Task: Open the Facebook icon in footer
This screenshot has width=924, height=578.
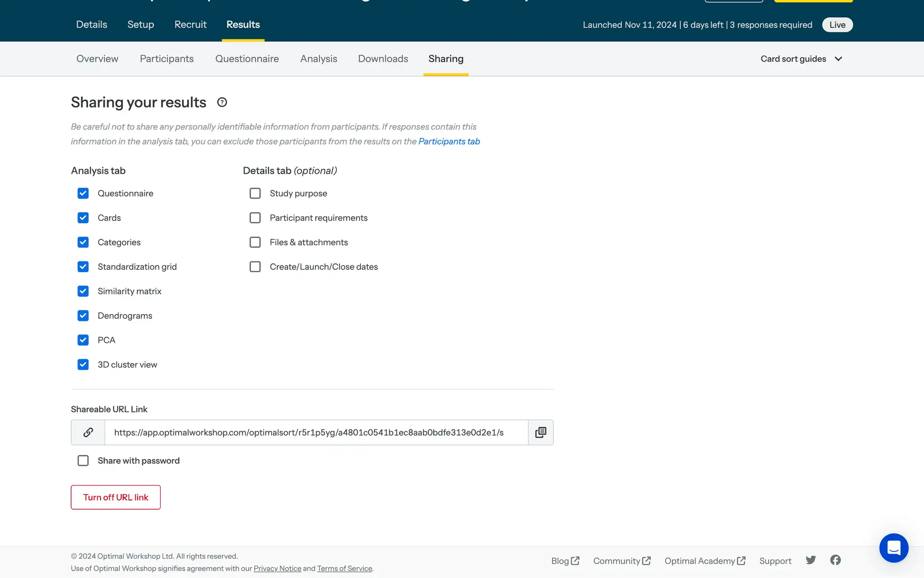Action: point(835,560)
